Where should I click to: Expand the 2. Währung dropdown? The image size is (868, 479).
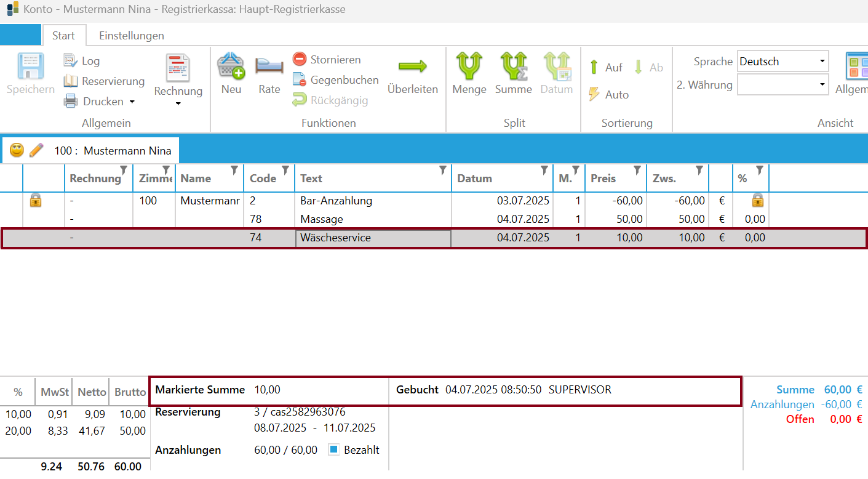[822, 84]
